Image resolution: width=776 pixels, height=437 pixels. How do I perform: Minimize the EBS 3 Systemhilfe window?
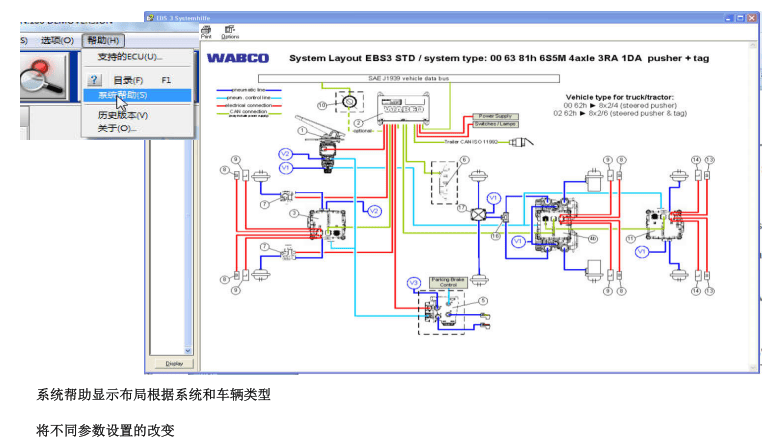(x=728, y=18)
